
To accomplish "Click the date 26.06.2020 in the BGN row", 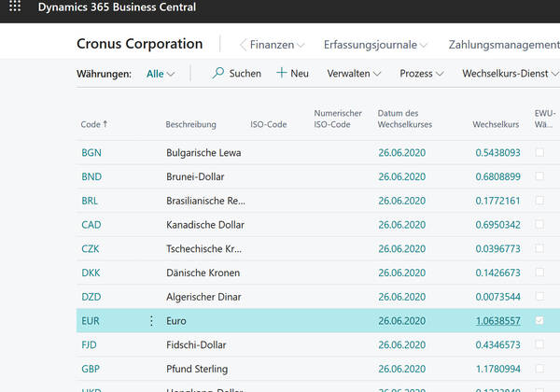I will [402, 153].
